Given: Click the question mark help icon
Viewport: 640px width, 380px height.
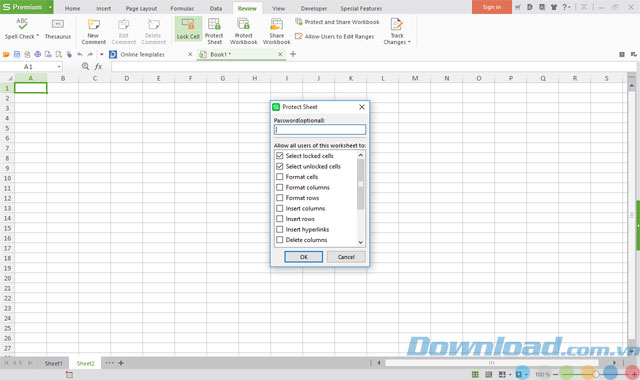Looking at the screenshot, I should (566, 7).
